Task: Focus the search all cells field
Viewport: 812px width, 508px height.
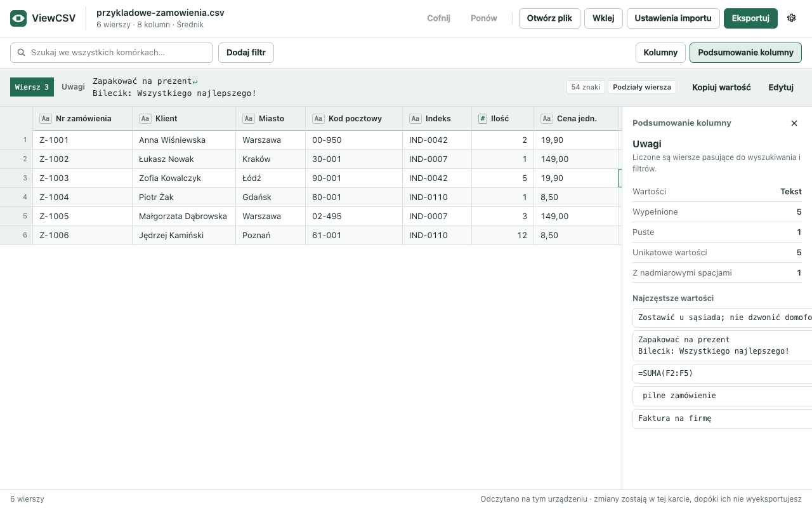Action: 112,53
